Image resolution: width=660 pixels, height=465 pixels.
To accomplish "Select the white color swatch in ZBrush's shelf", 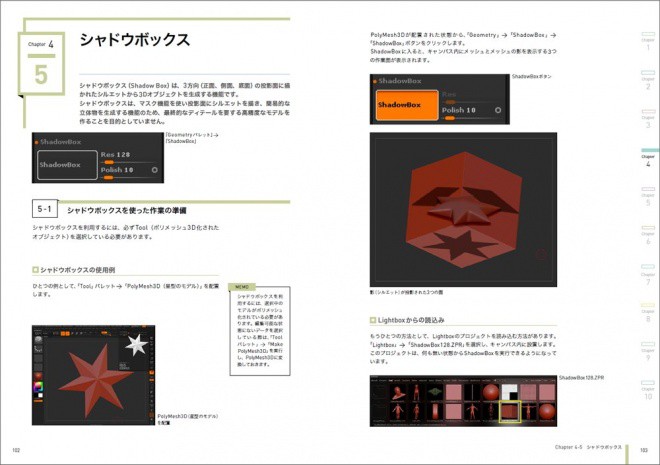I will tap(40, 396).
